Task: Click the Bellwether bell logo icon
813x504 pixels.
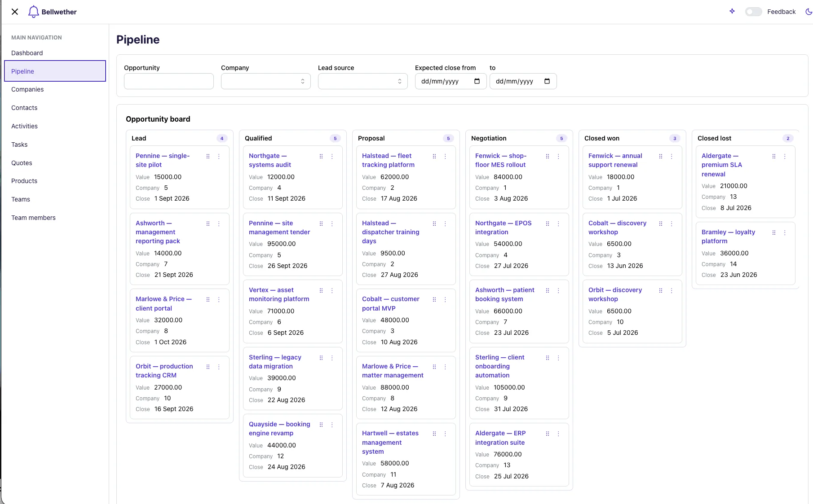Action: click(33, 12)
